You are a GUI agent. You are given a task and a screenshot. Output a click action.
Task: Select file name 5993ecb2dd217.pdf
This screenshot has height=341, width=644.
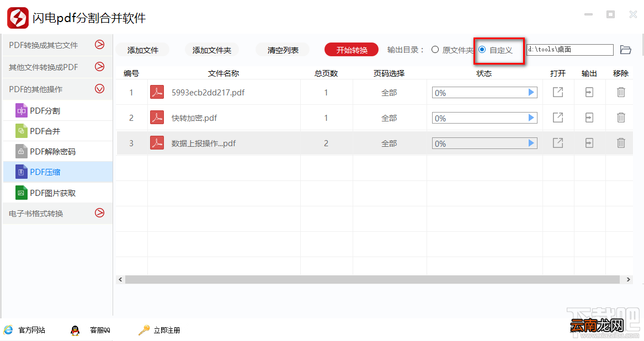click(x=208, y=93)
